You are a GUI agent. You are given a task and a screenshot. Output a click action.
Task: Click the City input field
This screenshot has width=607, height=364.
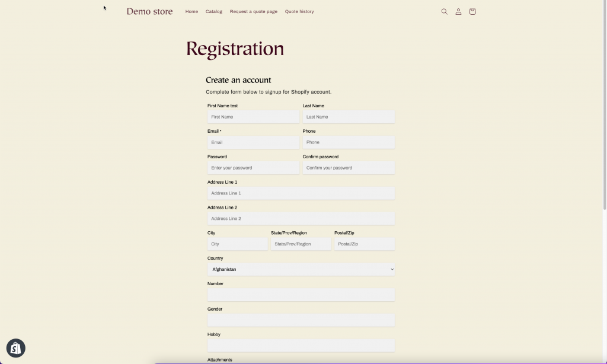237,244
